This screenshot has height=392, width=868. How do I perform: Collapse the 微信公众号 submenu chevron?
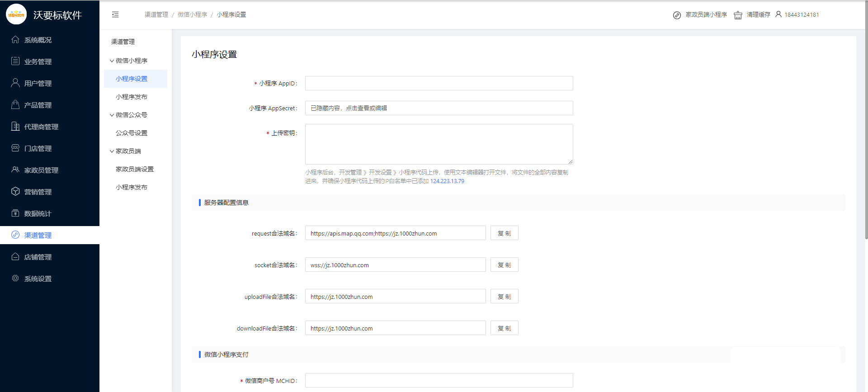pos(112,115)
